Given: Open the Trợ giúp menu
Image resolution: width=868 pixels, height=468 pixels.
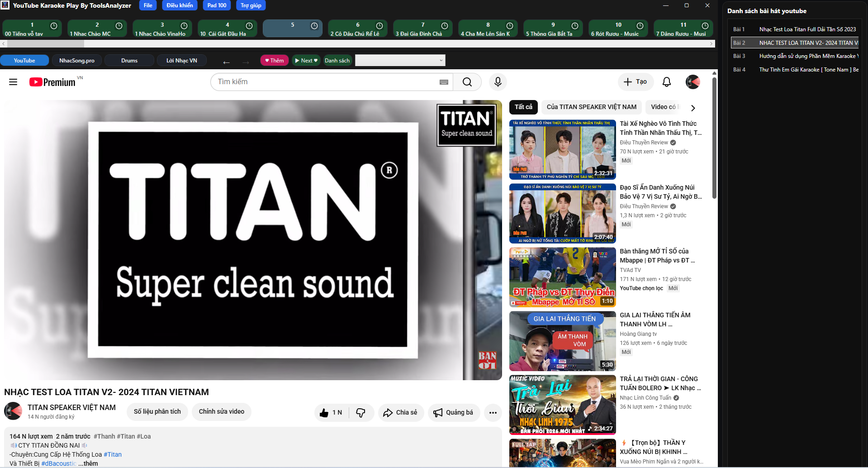Looking at the screenshot, I should [x=251, y=5].
